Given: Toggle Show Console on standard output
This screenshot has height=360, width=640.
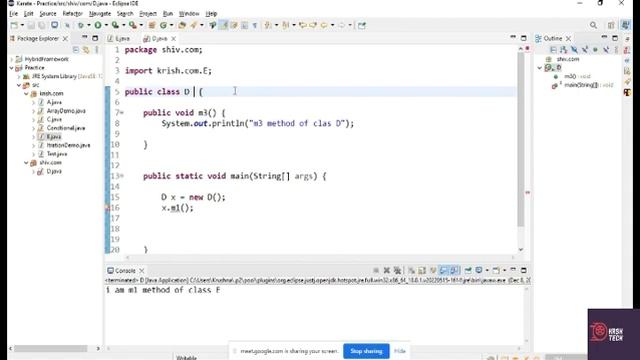Looking at the screenshot, I should click(444, 270).
